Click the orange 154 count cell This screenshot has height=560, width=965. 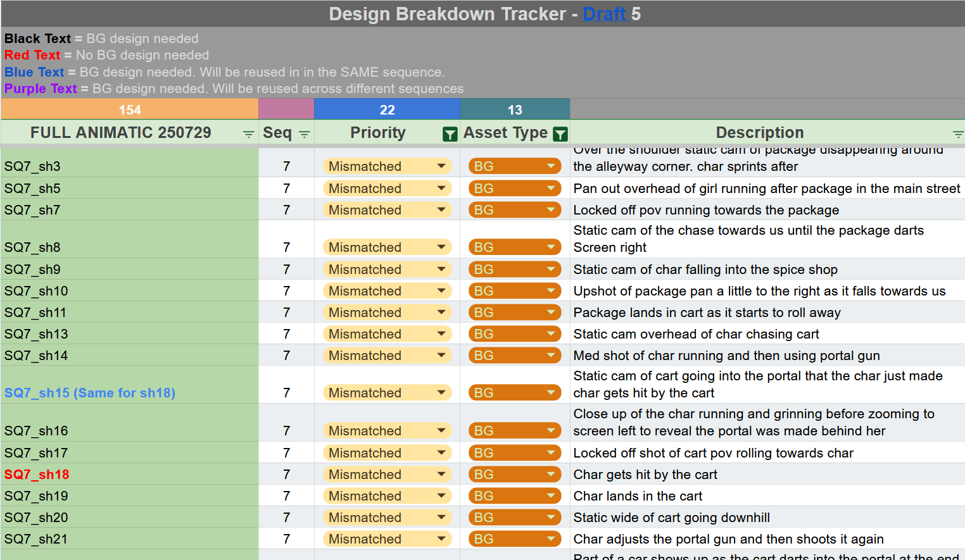click(x=130, y=110)
